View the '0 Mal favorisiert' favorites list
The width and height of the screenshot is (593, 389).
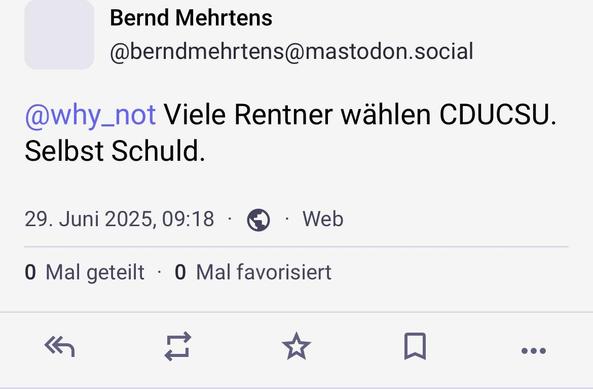click(x=253, y=272)
